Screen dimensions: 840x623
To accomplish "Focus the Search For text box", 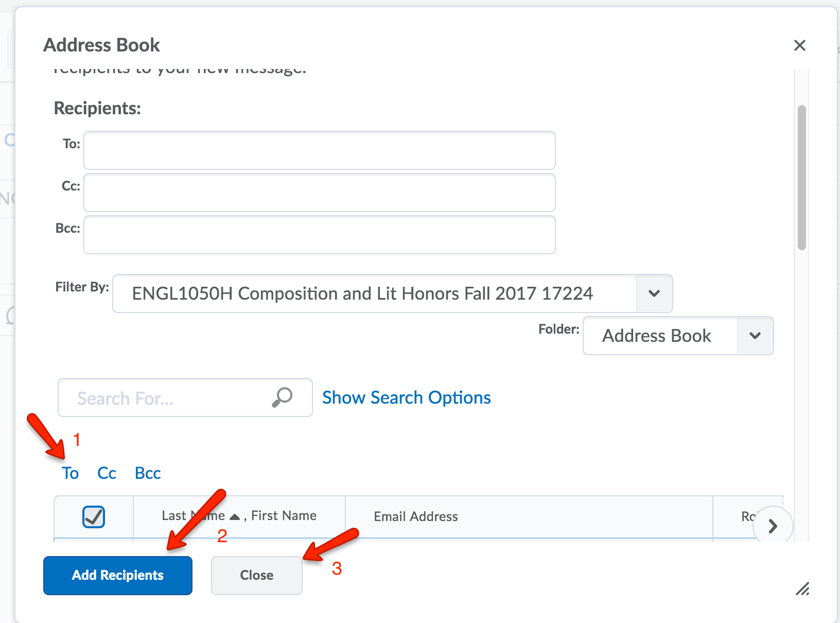I will 170,398.
